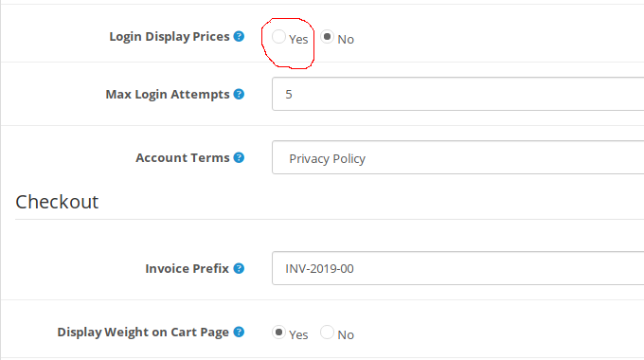Viewport: 644px width, 360px height.
Task: Click the Invoice Prefix label text
Action: 187,269
